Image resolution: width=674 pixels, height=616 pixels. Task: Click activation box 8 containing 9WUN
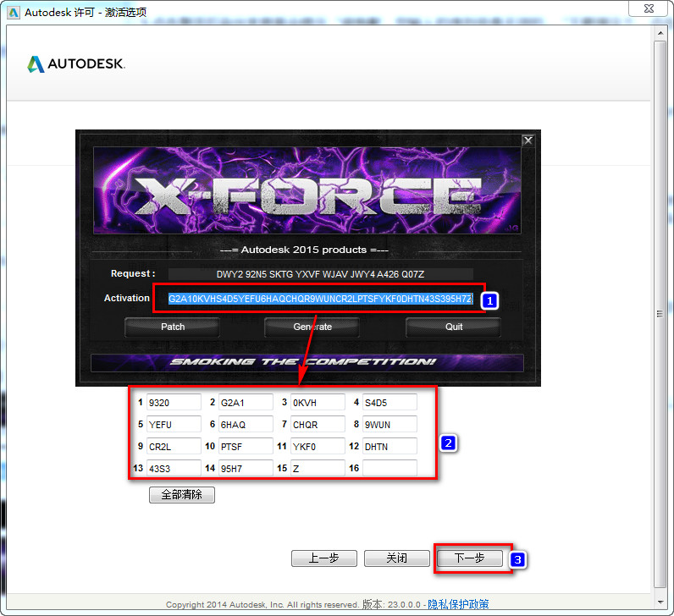(x=389, y=425)
